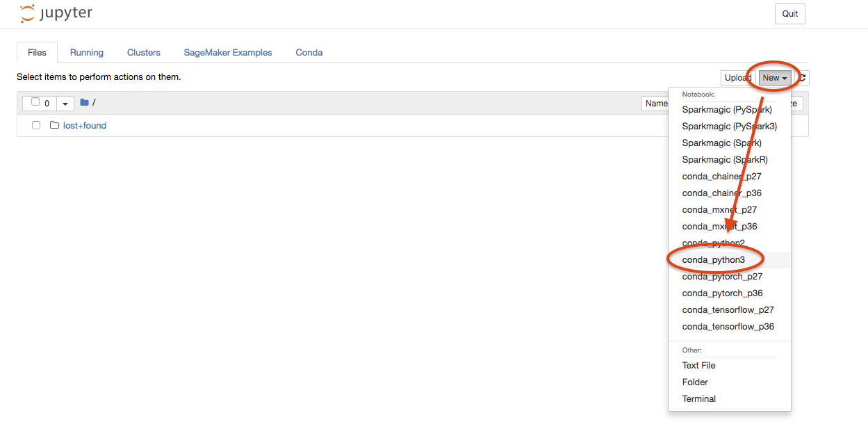This screenshot has height=445, width=868.
Task: Click the lost+found folder icon
Action: (55, 126)
